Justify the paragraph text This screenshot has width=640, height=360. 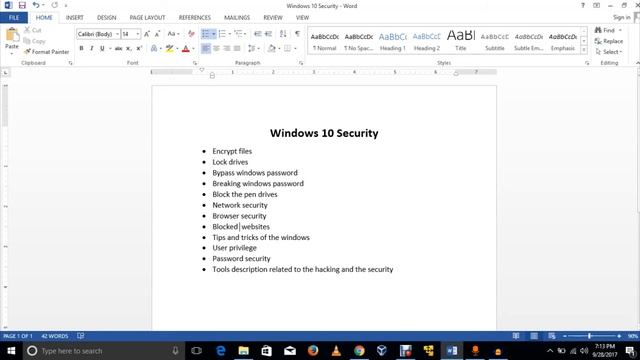(237, 49)
